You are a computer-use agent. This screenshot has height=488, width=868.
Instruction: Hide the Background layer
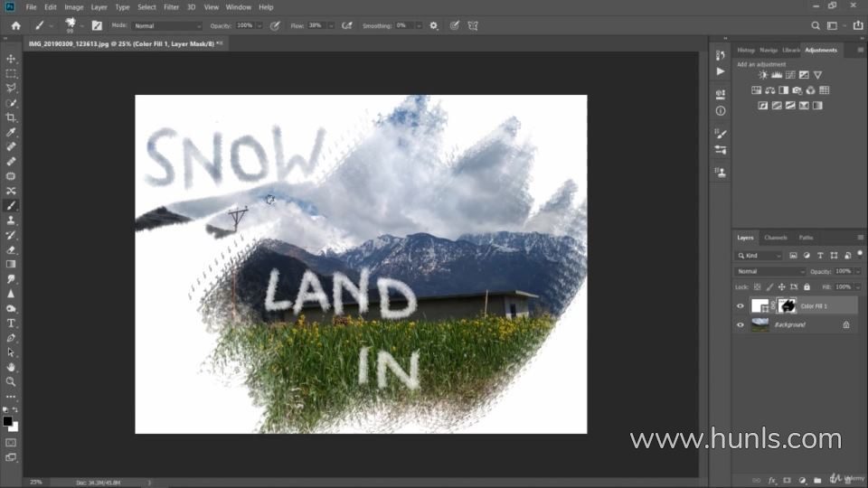(x=741, y=324)
